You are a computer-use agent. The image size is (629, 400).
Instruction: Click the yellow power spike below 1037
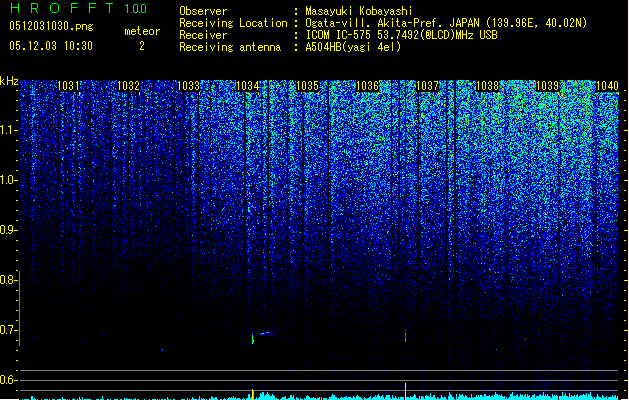click(406, 392)
